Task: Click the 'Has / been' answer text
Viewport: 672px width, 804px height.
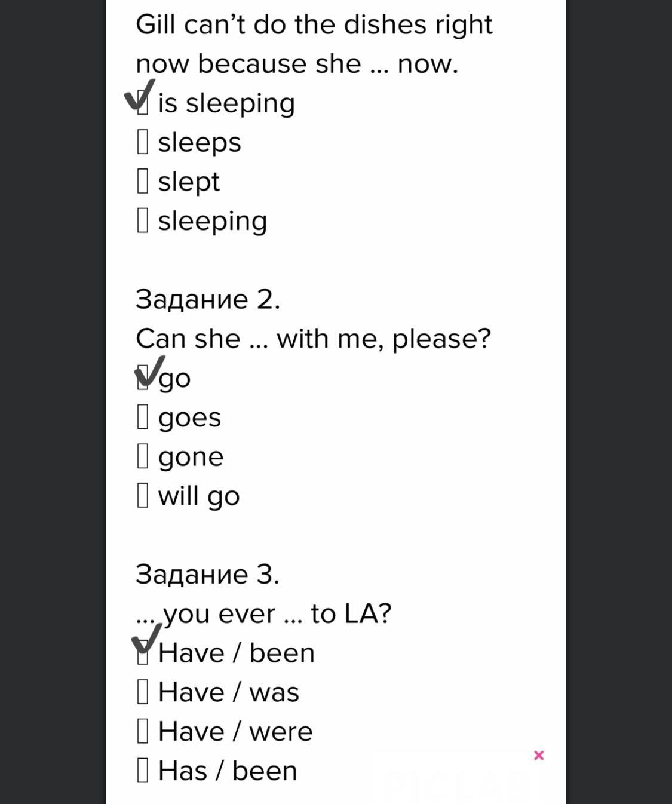Action: [x=228, y=771]
